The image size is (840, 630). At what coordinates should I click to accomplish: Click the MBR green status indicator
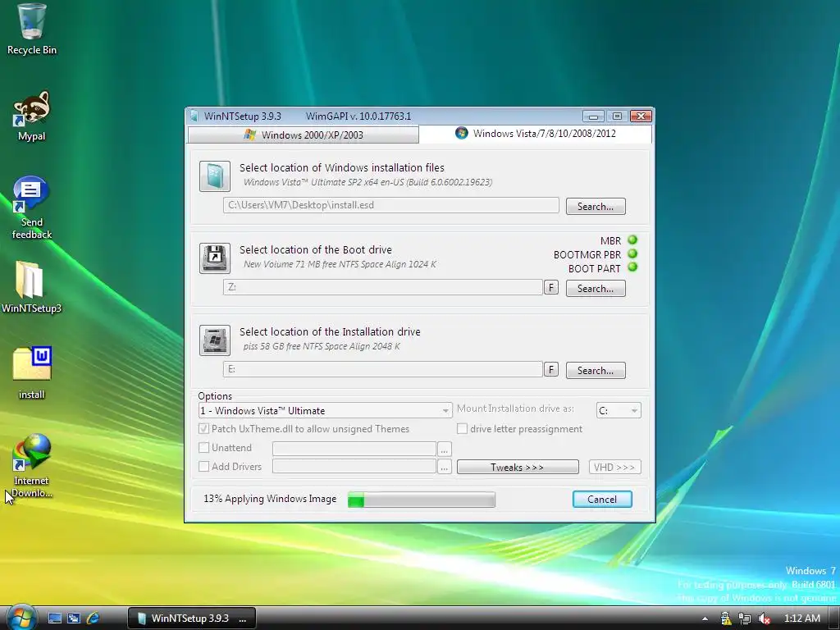click(632, 240)
